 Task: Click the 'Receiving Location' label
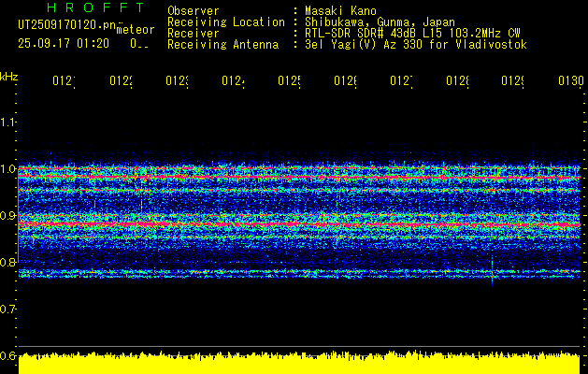pos(226,22)
